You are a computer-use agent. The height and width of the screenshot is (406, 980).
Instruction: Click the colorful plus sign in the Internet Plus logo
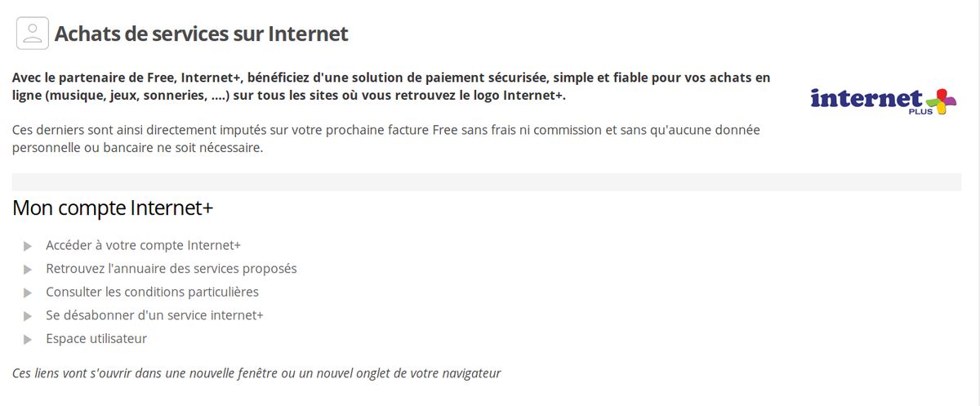click(942, 100)
